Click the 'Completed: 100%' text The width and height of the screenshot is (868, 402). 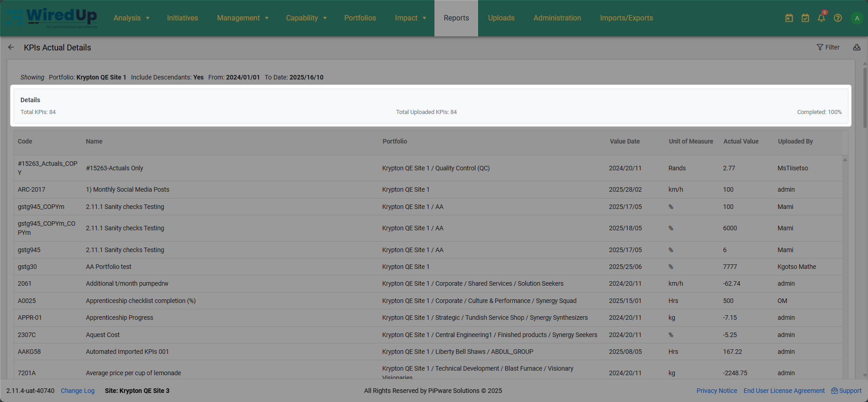tap(819, 112)
